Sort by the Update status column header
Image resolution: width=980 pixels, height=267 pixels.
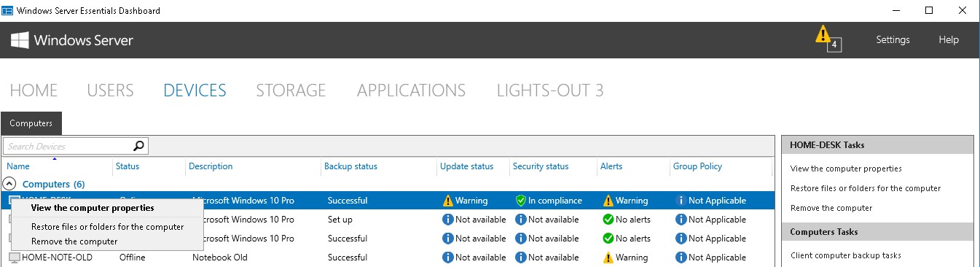tap(466, 166)
